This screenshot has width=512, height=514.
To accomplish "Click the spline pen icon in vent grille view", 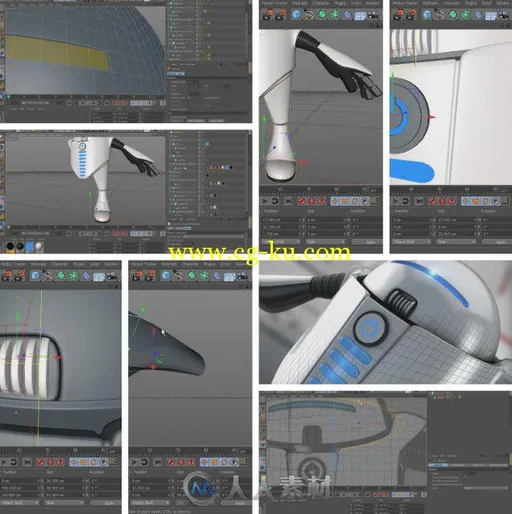I will (x=48, y=275).
